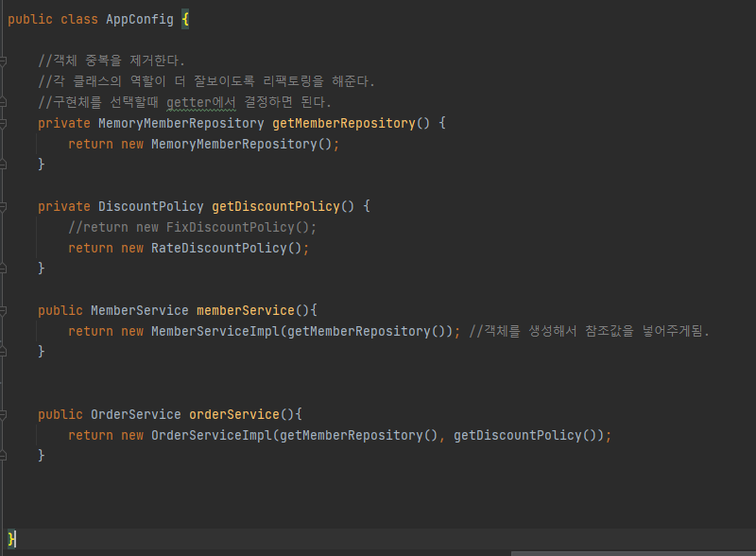Click 'MemberServiceImpl' in the return statement
The width and height of the screenshot is (756, 556).
[x=215, y=331]
